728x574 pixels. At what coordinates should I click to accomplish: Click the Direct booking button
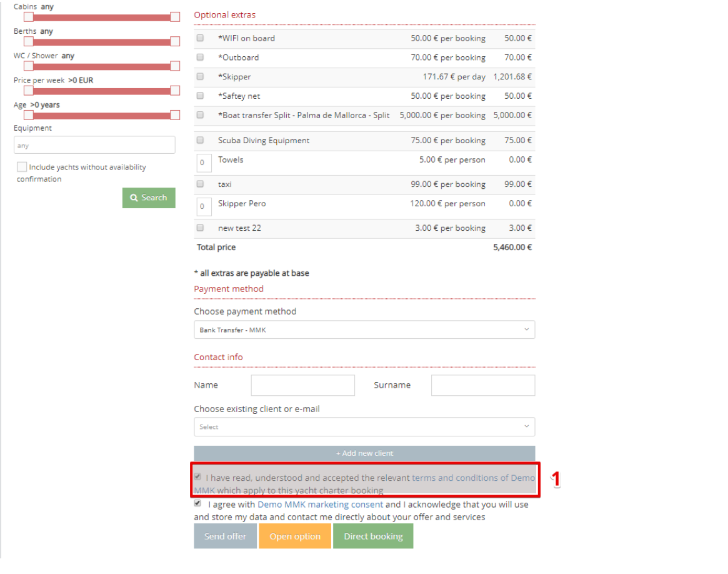[373, 536]
